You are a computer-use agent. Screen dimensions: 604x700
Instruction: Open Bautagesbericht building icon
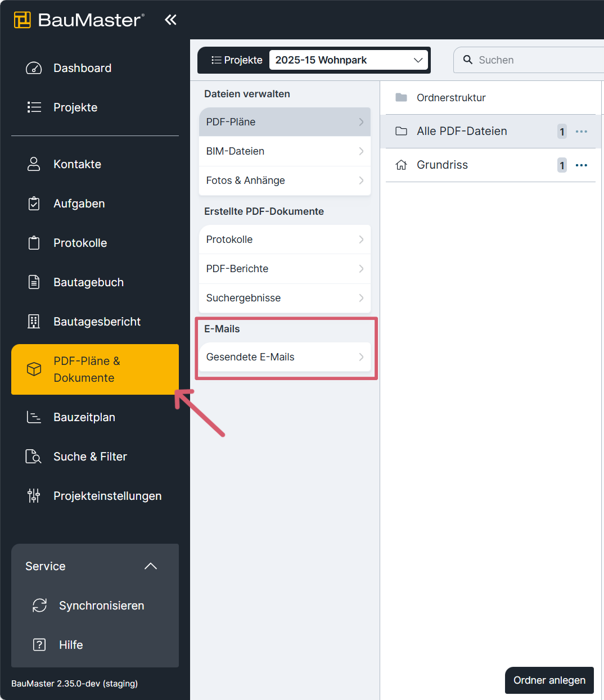coord(34,322)
